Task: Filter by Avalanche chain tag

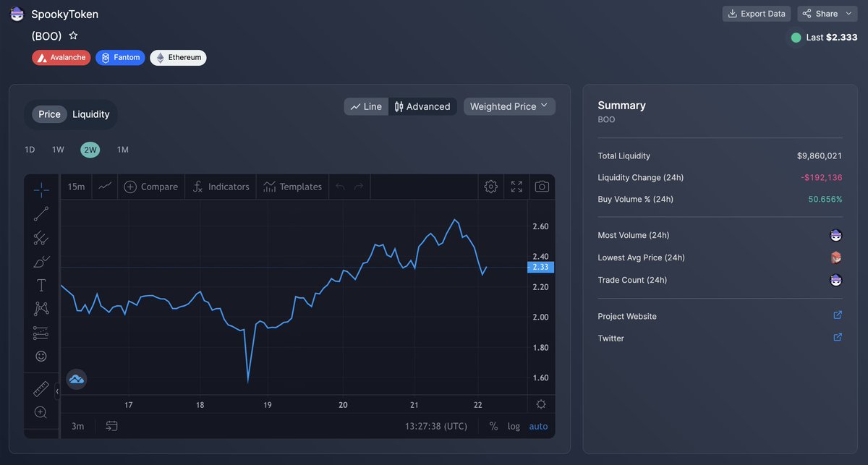Action: tap(61, 57)
